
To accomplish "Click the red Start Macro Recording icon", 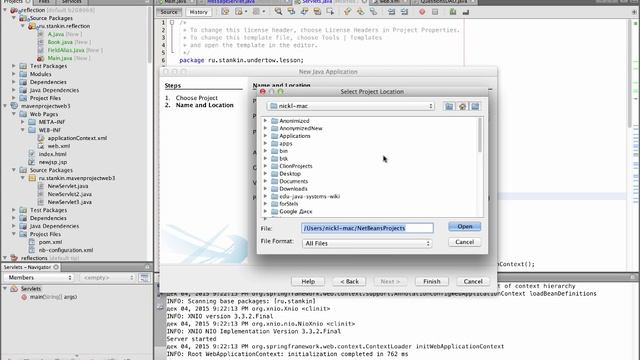I will (422, 12).
